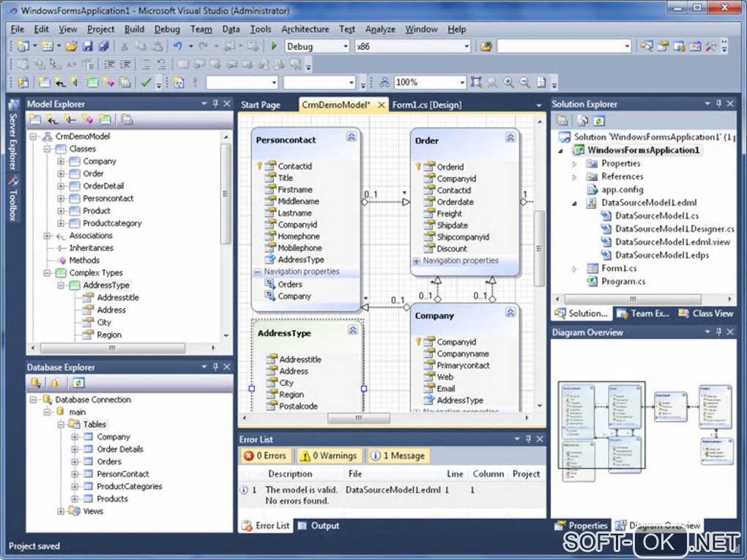
Task: Close the CrmDemoModel tab
Action: pos(381,105)
